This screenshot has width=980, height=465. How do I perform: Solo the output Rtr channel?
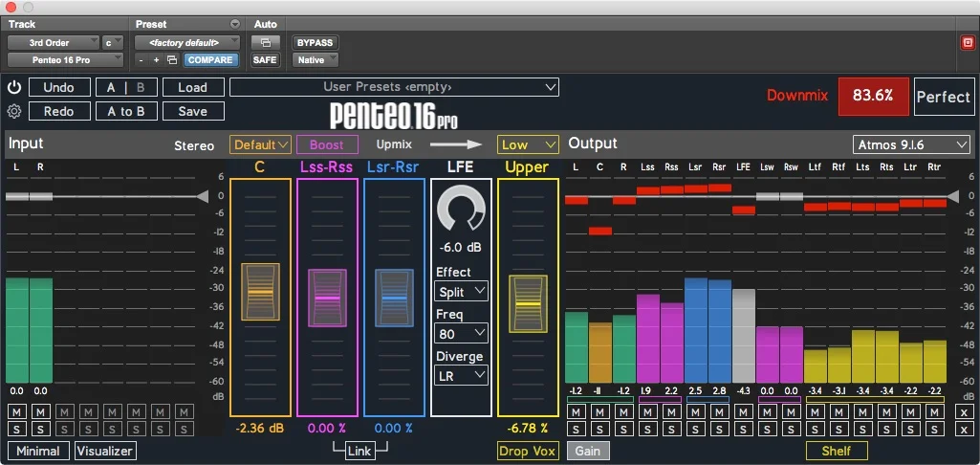coord(934,430)
